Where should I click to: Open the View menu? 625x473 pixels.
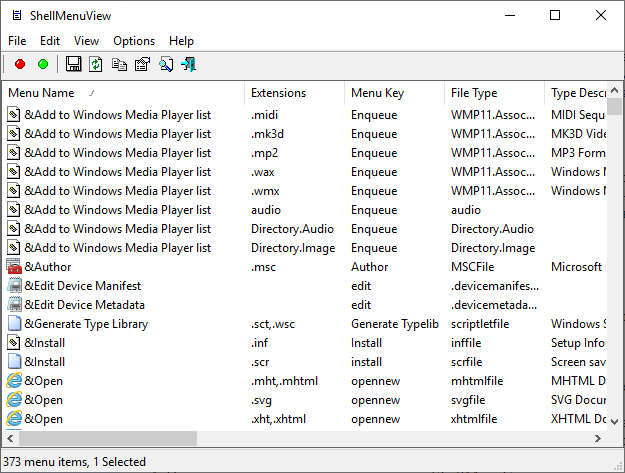click(x=86, y=41)
